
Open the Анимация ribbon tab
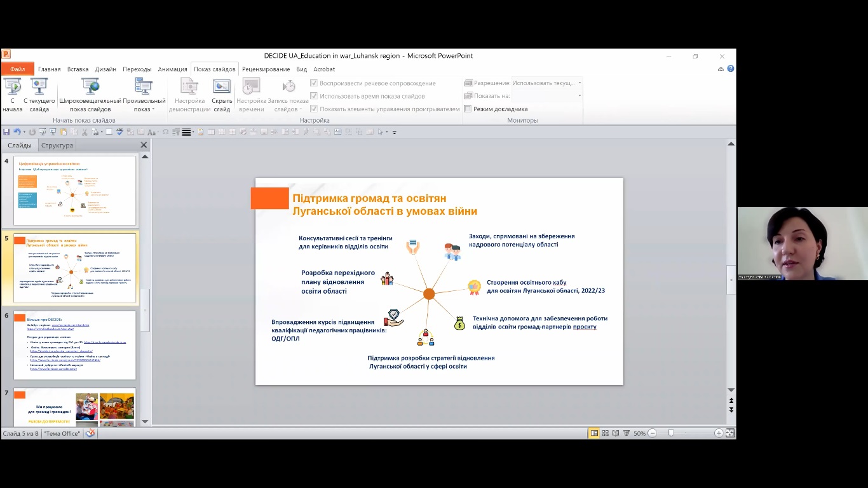coord(172,69)
